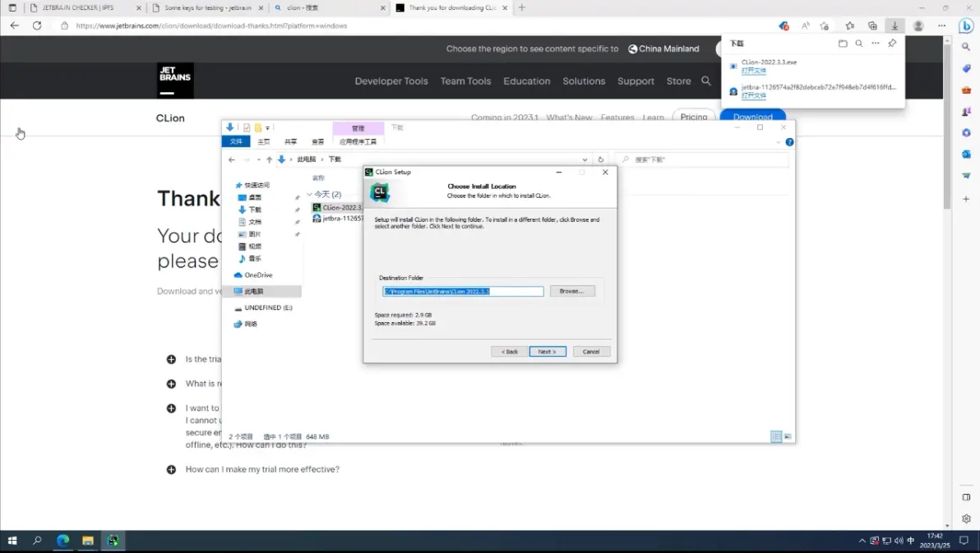Click the Destination Folder path field

(463, 291)
